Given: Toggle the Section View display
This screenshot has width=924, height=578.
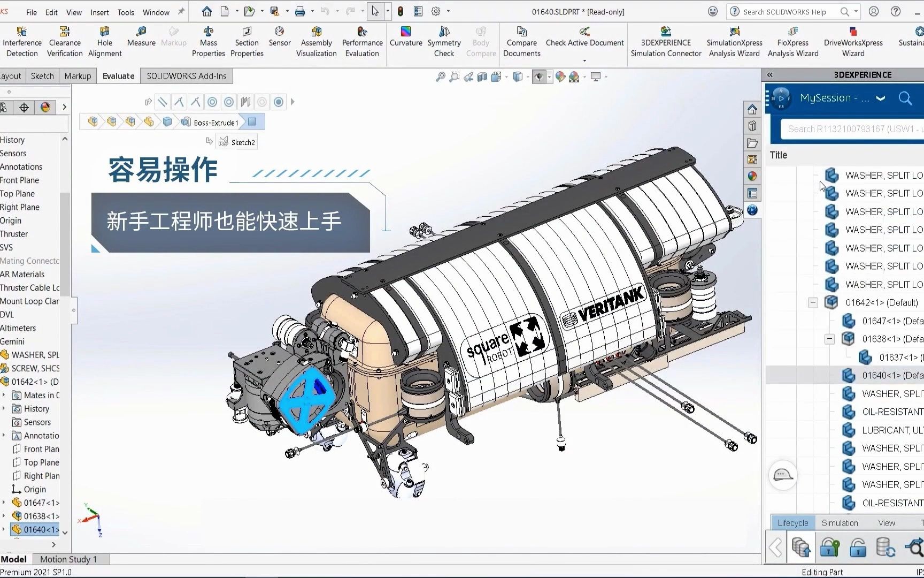Looking at the screenshot, I should (481, 77).
